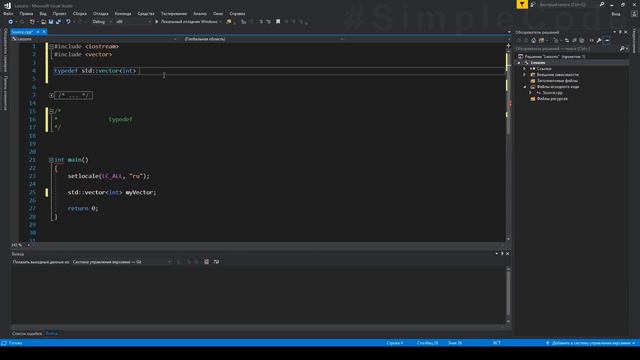Toggle word wrap in Output panel
The image size is (640, 360).
216,262
